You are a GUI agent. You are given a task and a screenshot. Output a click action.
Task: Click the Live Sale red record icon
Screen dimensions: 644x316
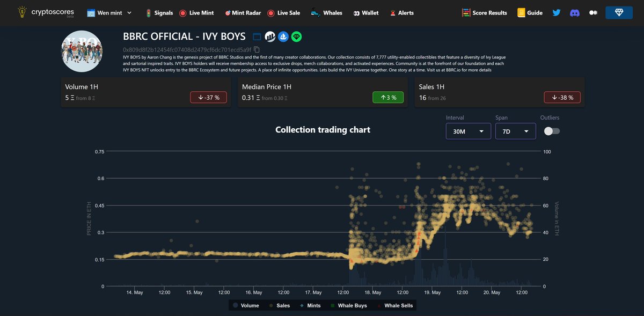click(270, 13)
